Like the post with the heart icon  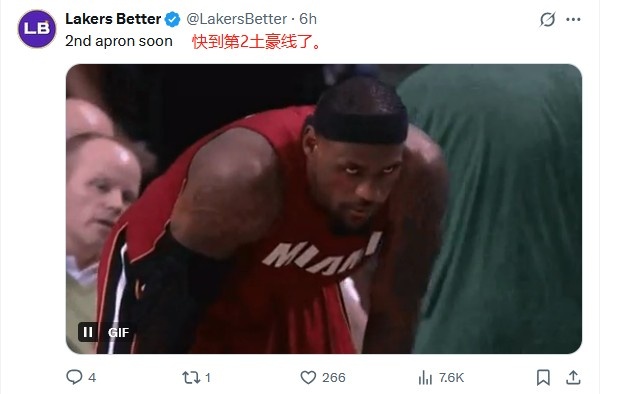(x=308, y=377)
